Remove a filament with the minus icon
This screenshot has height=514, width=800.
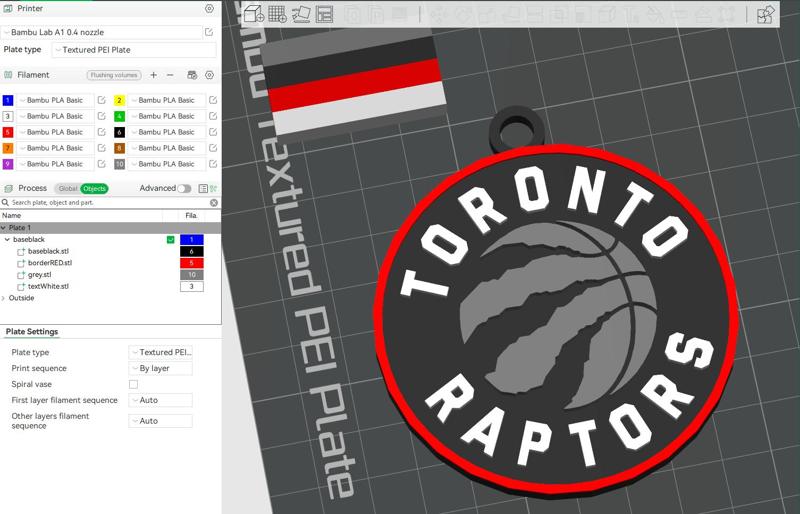[x=170, y=75]
